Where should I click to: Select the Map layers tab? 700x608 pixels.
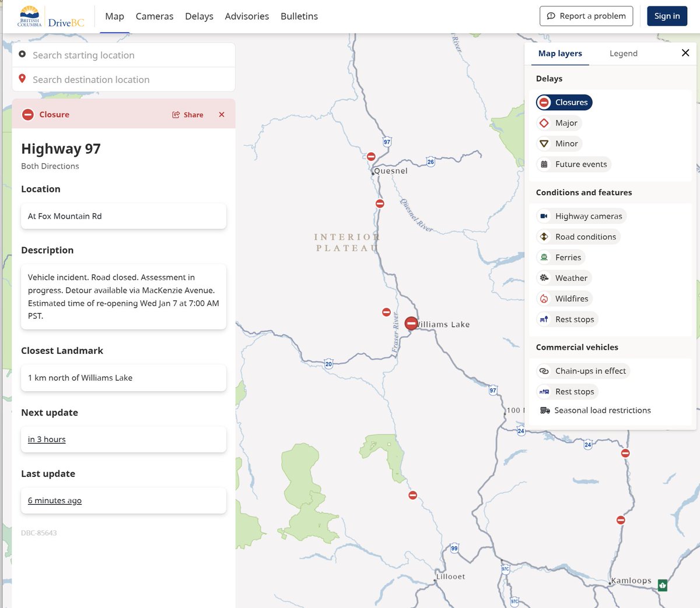coord(560,53)
